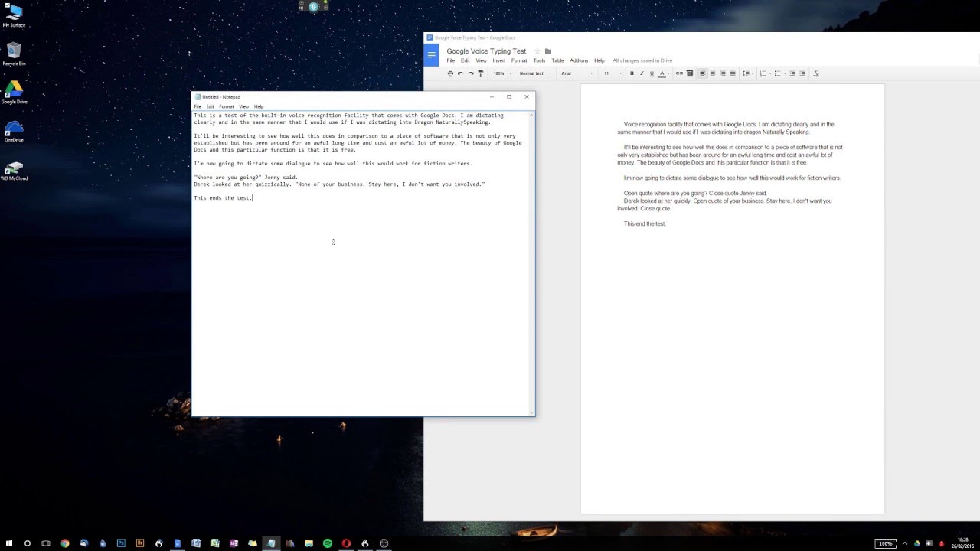980x551 pixels.
Task: Click the Insert comment icon in Docs
Action: 690,73
